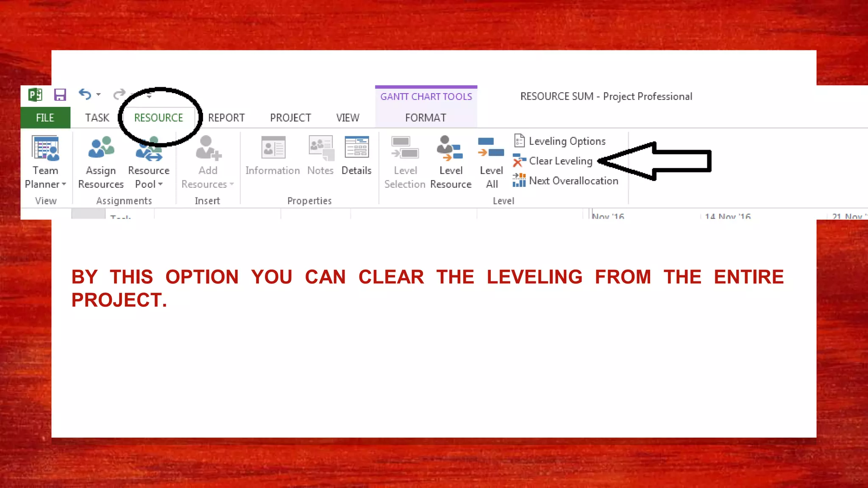The width and height of the screenshot is (868, 488).
Task: Click the resource Notes icon
Action: [321, 148]
